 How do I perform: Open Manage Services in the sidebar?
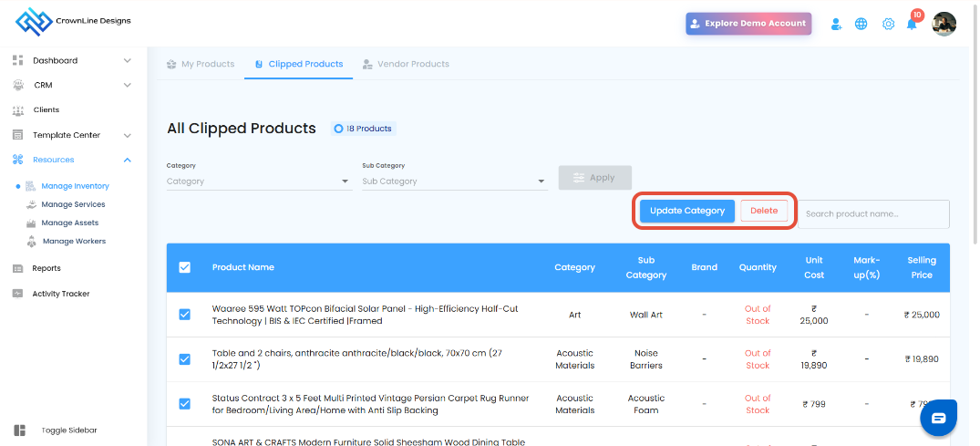[73, 204]
